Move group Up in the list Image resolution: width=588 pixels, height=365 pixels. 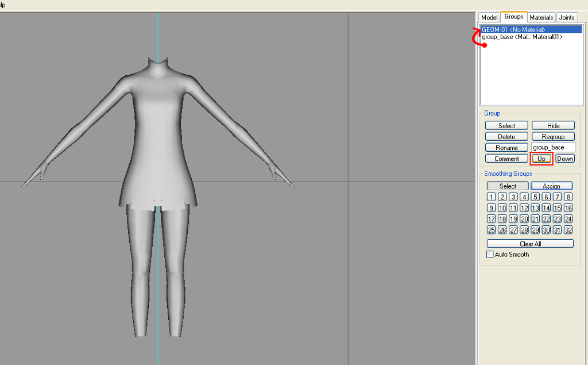(x=541, y=159)
